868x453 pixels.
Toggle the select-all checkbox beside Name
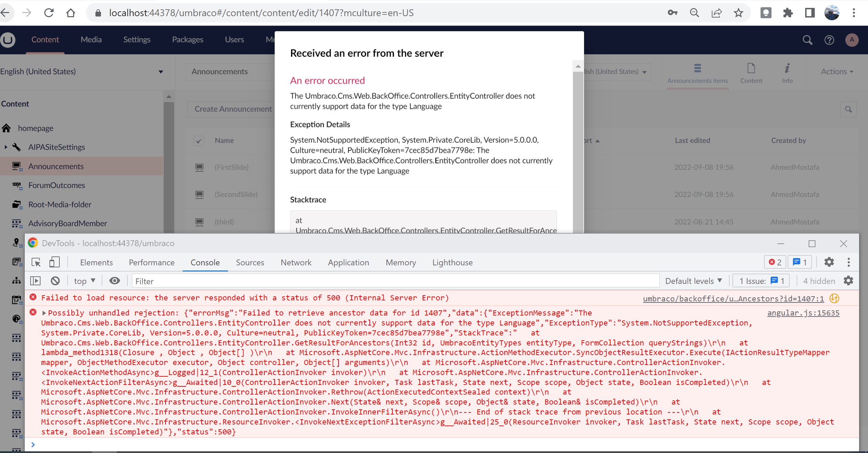(x=199, y=141)
